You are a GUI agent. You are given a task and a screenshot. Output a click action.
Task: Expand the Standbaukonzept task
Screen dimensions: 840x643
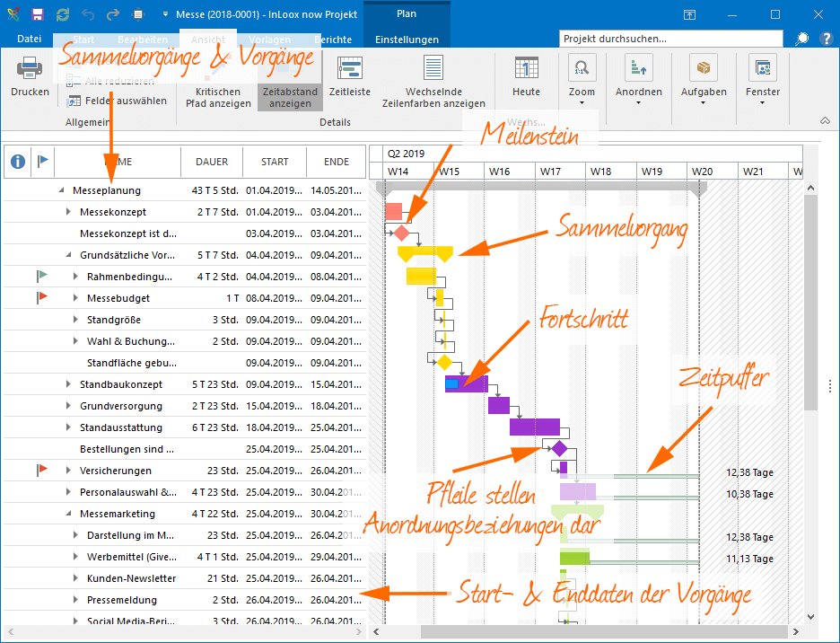(x=68, y=384)
